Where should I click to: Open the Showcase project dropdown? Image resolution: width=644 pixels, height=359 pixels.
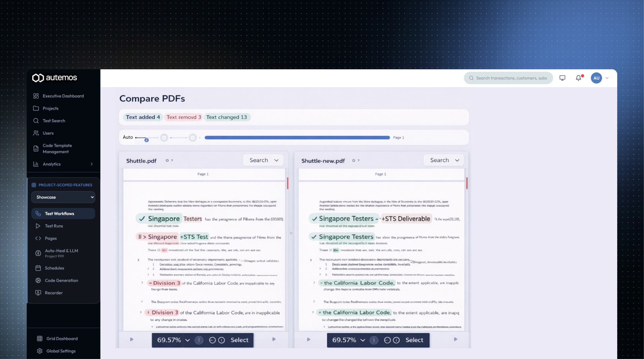pyautogui.click(x=63, y=197)
